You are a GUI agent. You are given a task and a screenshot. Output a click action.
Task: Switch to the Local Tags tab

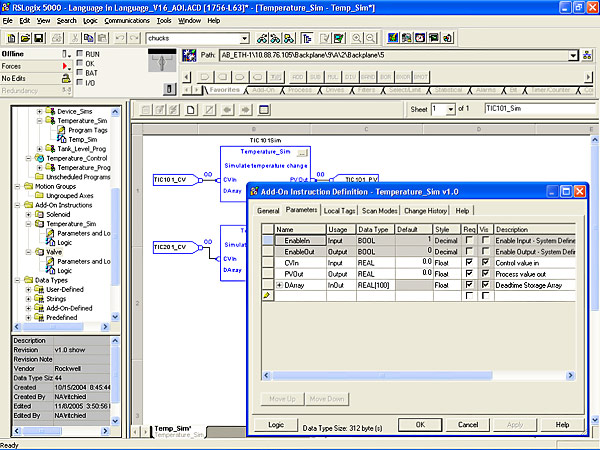tap(339, 211)
